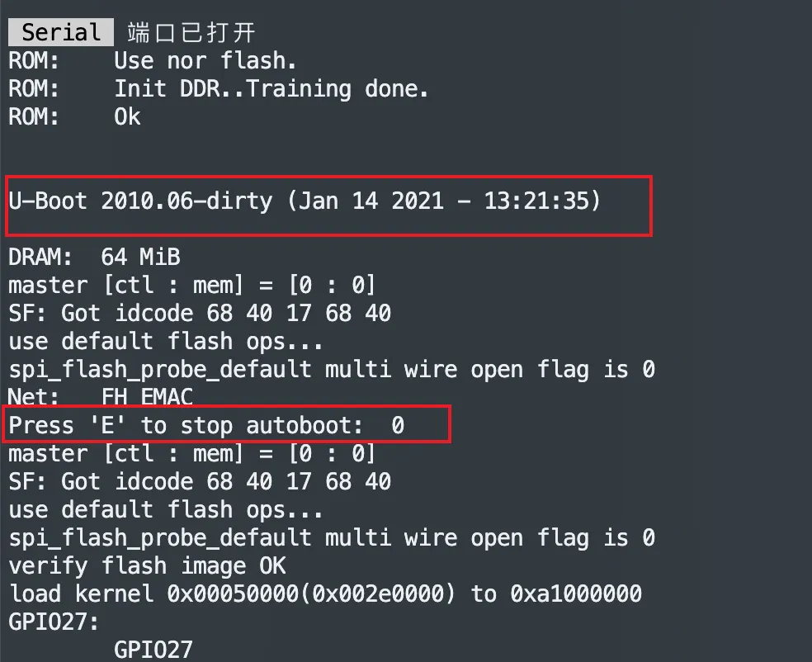
Task: Click the U-Boot 2010.06-dirty version line
Action: pos(304,201)
